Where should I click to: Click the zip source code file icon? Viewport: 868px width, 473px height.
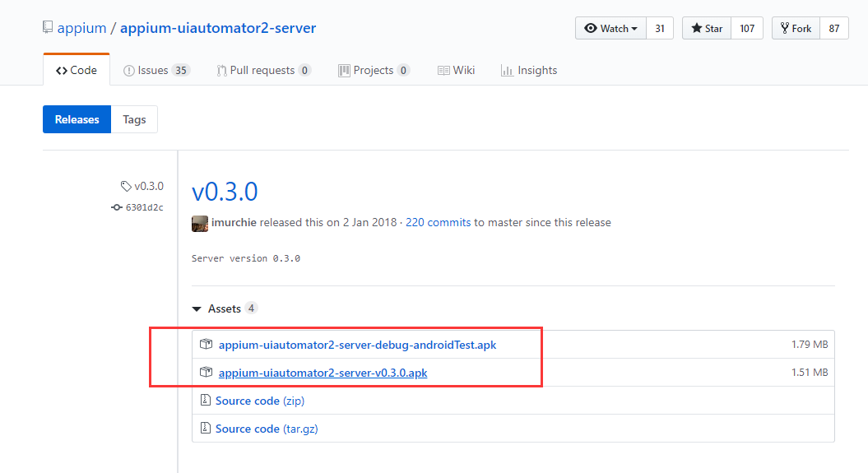(206, 401)
